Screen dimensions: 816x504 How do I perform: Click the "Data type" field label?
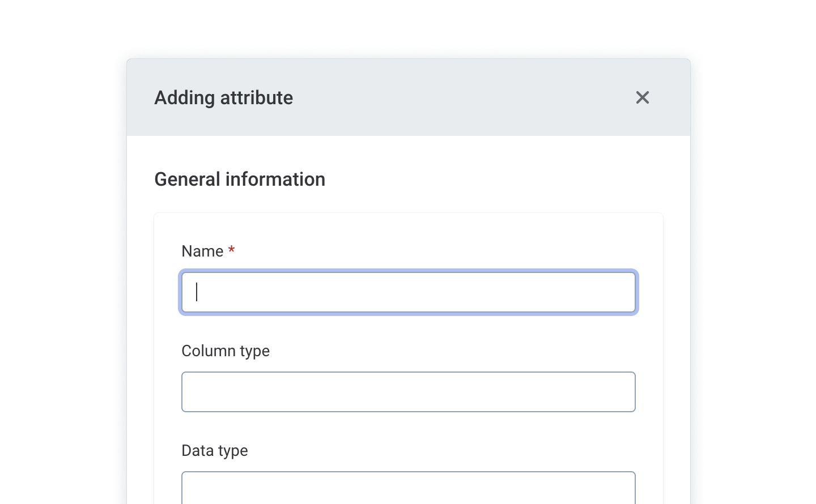click(x=214, y=451)
